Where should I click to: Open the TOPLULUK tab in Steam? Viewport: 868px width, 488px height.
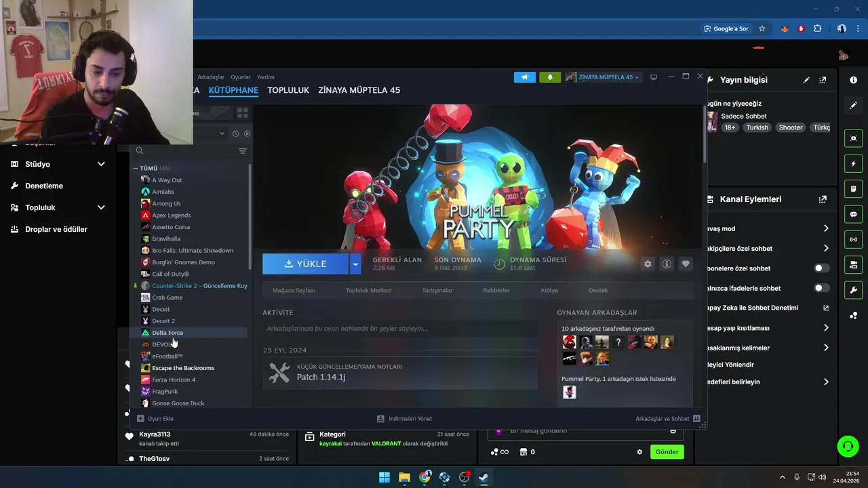(288, 90)
